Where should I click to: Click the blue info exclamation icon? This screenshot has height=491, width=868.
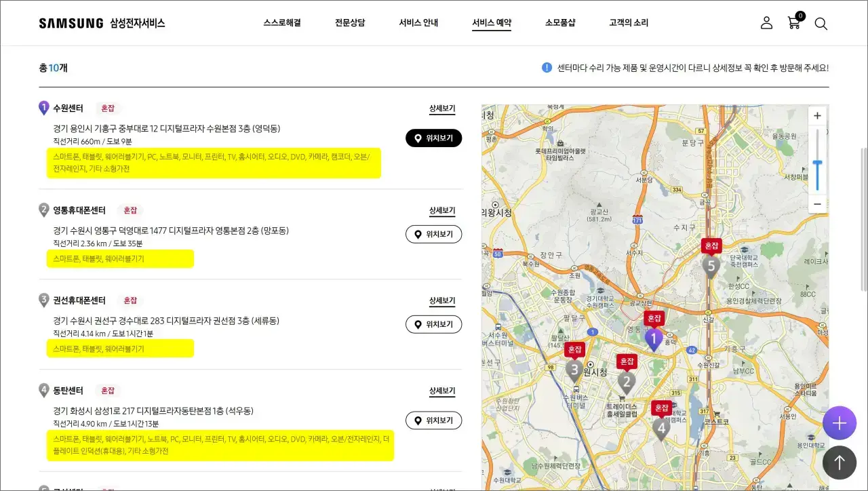tap(547, 68)
